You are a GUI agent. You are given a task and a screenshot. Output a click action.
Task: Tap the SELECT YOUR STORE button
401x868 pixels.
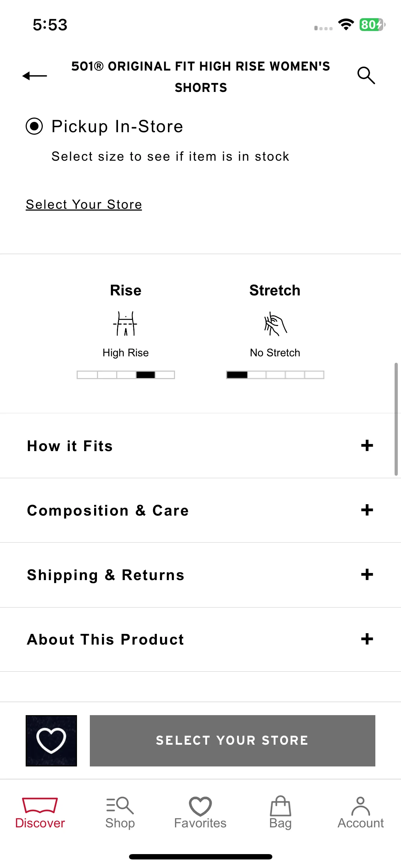point(232,740)
